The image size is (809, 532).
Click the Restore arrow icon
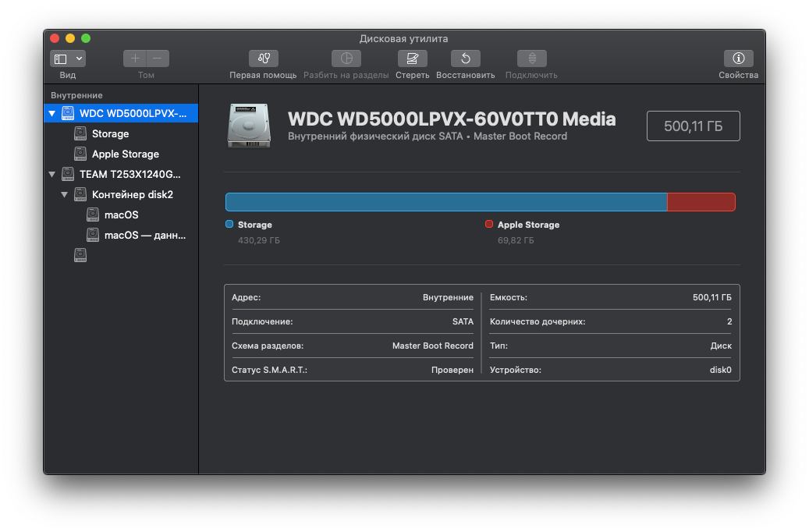466,59
